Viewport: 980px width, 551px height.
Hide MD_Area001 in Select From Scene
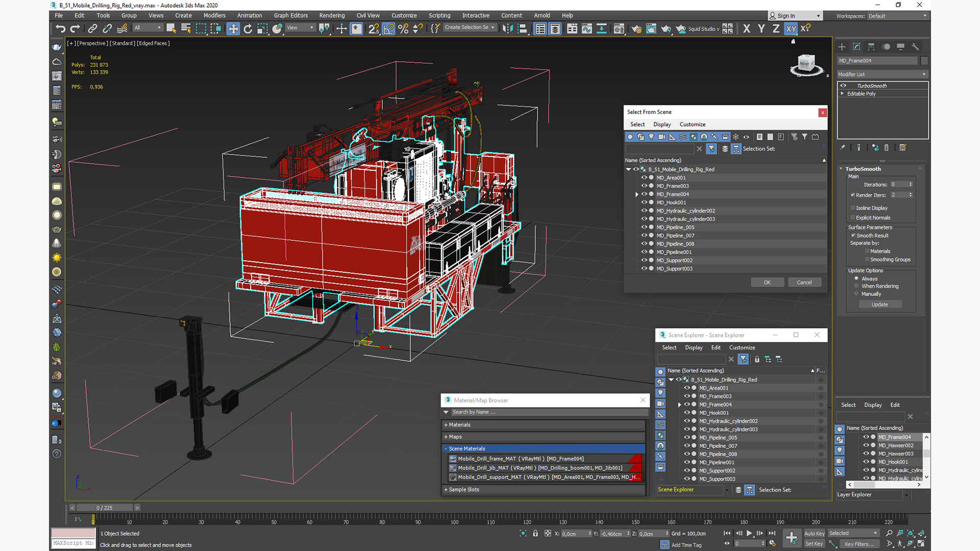pyautogui.click(x=644, y=178)
